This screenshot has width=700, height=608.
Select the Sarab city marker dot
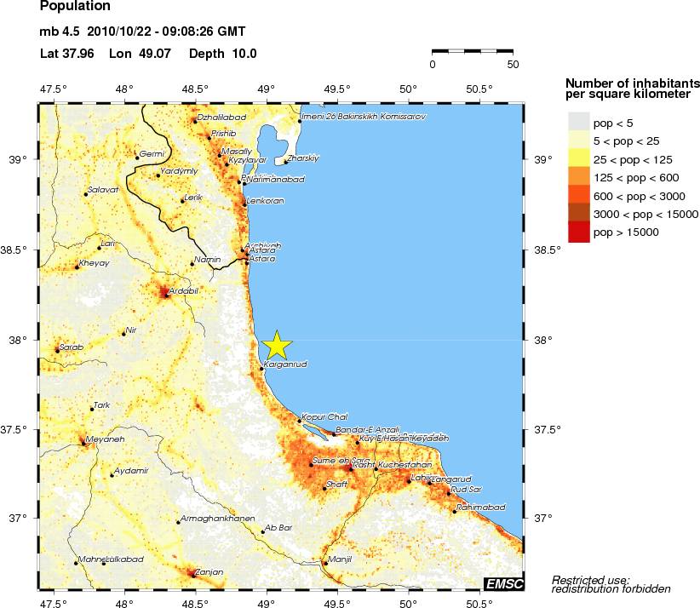click(x=57, y=350)
